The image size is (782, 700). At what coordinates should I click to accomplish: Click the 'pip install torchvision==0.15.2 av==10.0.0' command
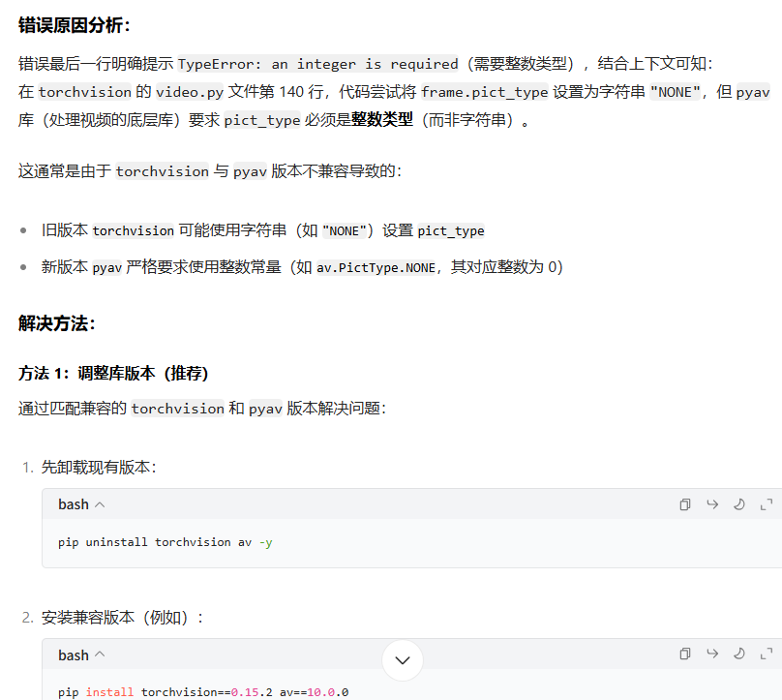coord(203,692)
